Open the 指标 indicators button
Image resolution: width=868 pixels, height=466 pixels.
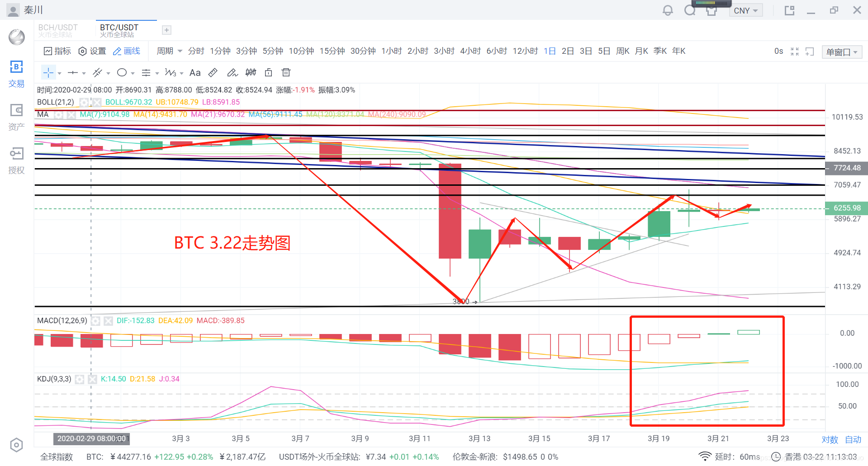pyautogui.click(x=57, y=51)
